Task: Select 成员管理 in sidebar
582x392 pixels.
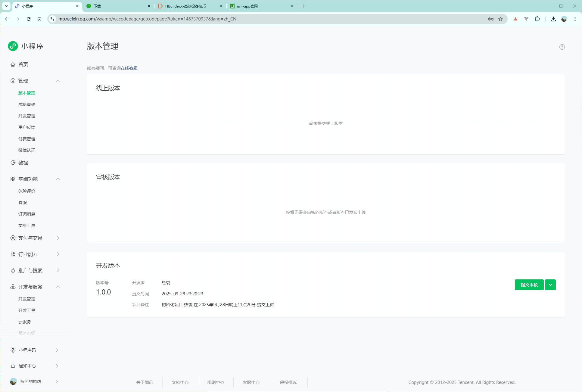Action: coord(27,104)
